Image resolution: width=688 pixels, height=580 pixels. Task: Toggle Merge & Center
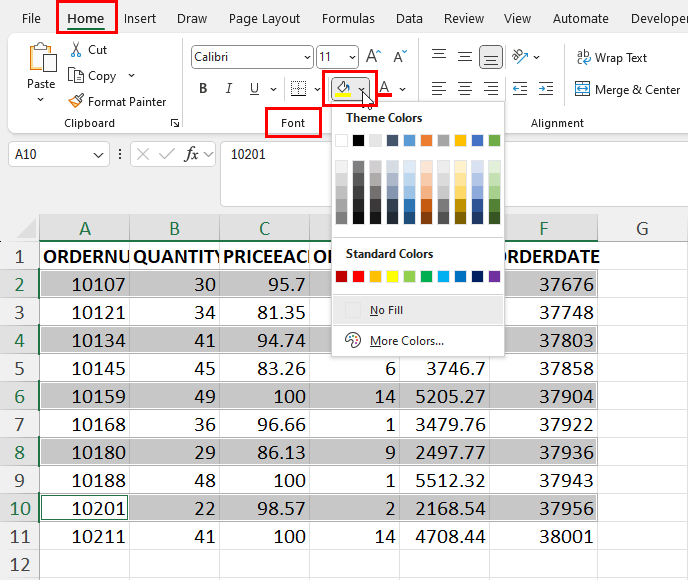click(x=627, y=90)
